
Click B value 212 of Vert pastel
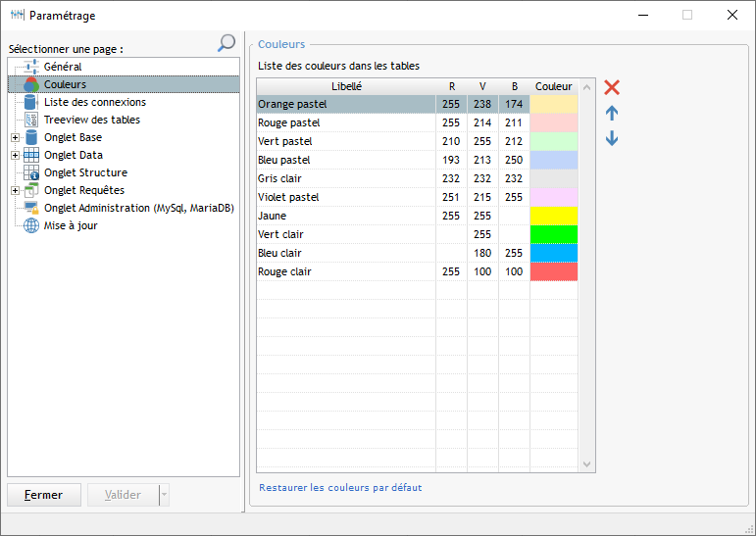click(x=514, y=141)
